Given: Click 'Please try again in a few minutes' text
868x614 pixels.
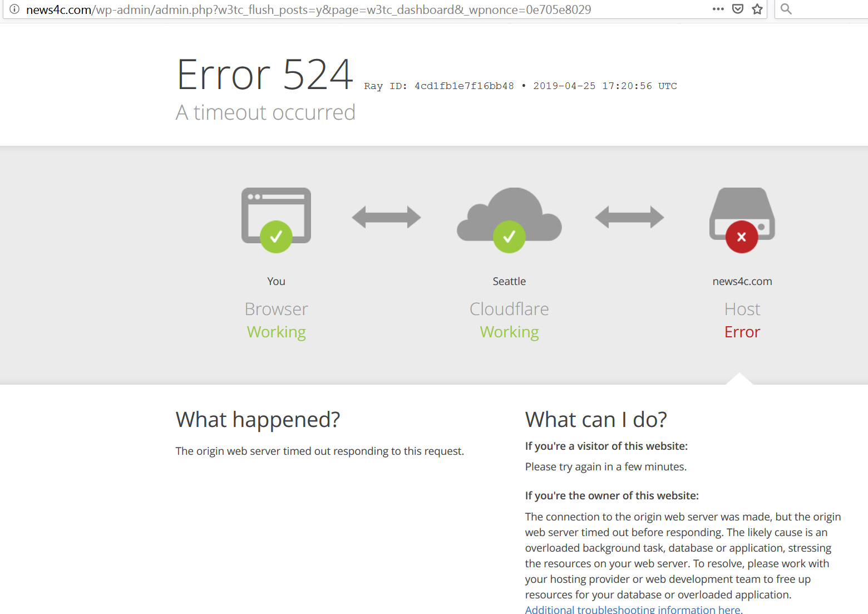Looking at the screenshot, I should tap(606, 466).
